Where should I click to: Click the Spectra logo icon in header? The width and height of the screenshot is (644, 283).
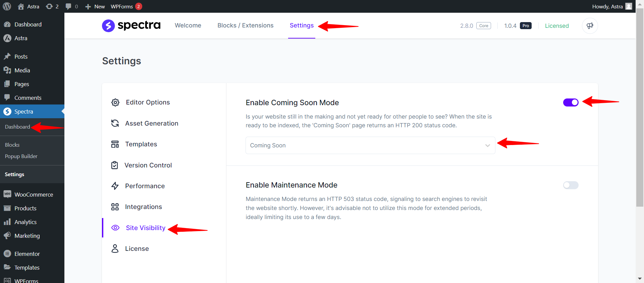(x=108, y=26)
